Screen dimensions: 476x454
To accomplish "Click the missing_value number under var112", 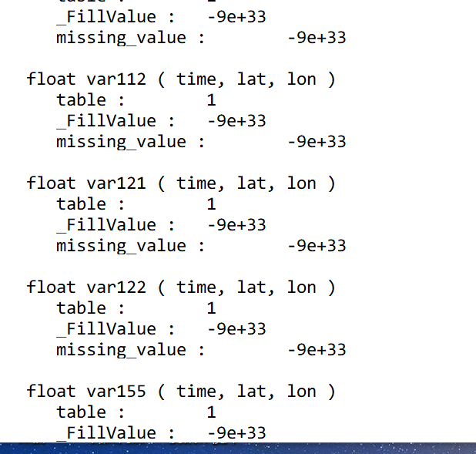I will (316, 142).
